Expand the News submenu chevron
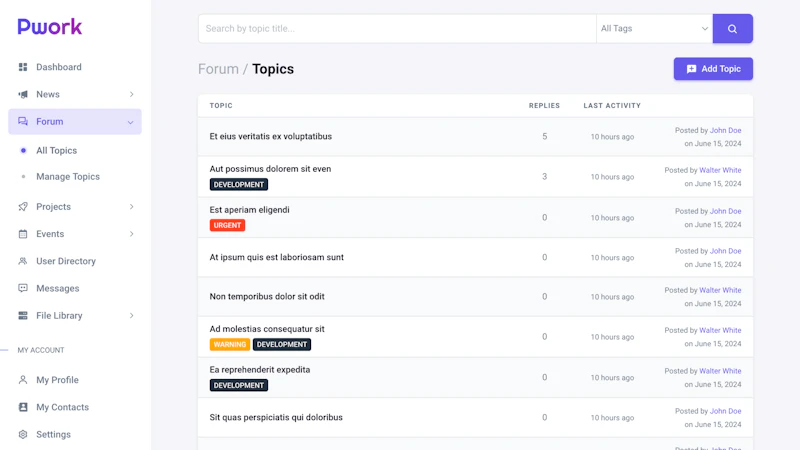 click(131, 94)
